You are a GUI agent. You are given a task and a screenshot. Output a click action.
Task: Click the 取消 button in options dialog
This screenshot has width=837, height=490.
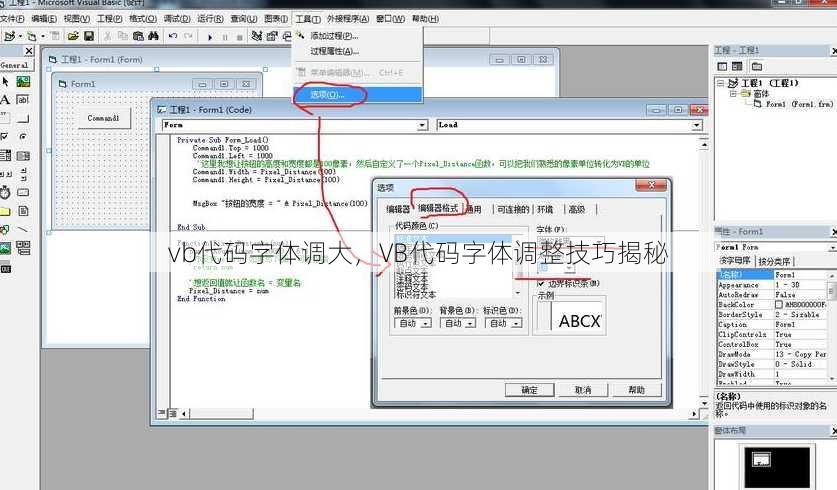click(583, 390)
